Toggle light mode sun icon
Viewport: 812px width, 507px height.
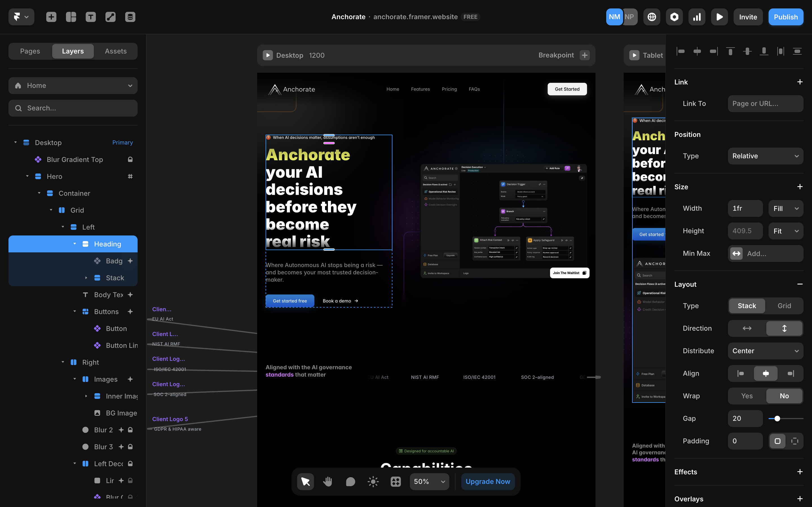[373, 482]
